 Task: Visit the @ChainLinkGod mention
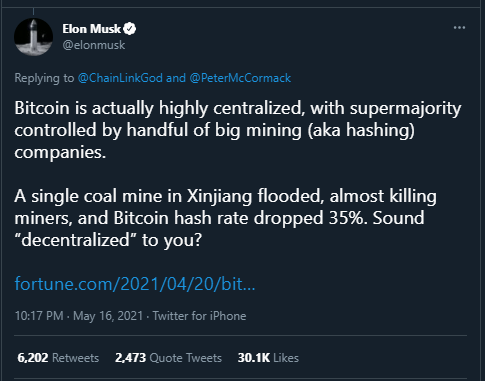point(120,78)
